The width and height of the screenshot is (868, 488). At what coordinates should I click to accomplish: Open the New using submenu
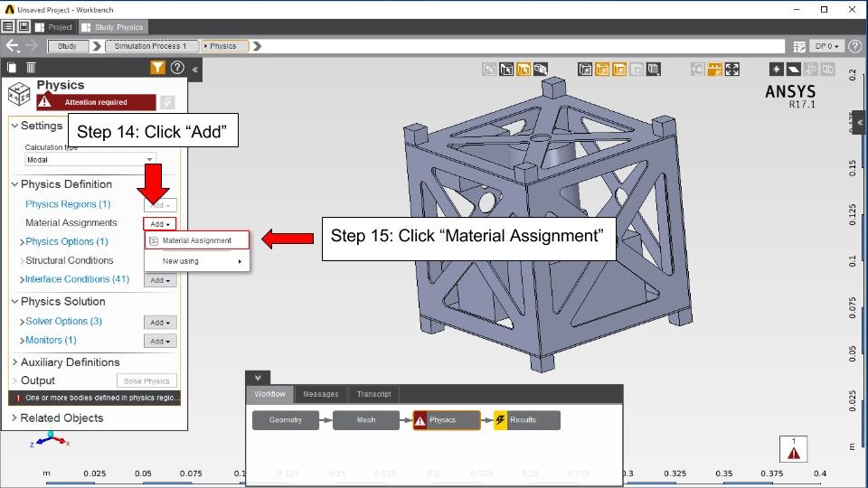pyautogui.click(x=197, y=261)
